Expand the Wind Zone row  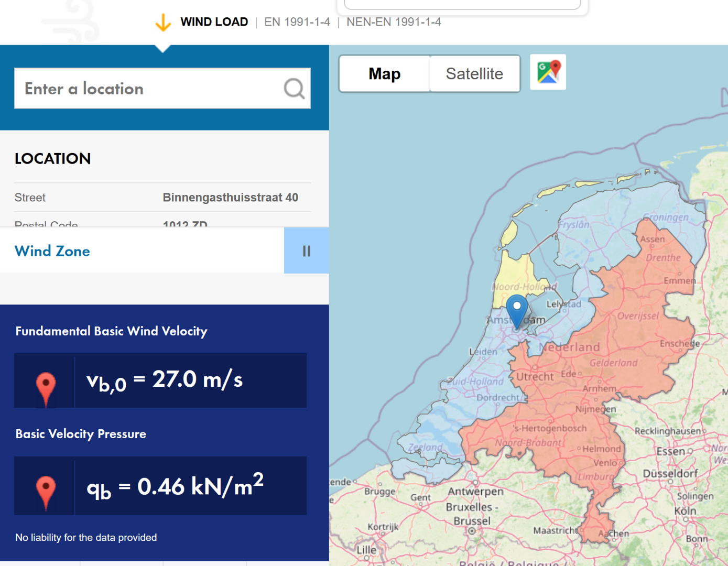coord(142,251)
